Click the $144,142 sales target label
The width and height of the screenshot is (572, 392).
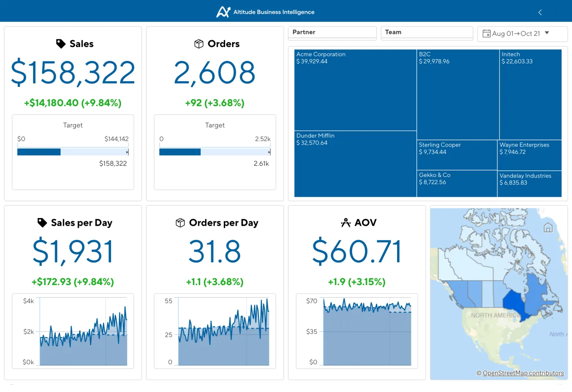[x=116, y=139]
